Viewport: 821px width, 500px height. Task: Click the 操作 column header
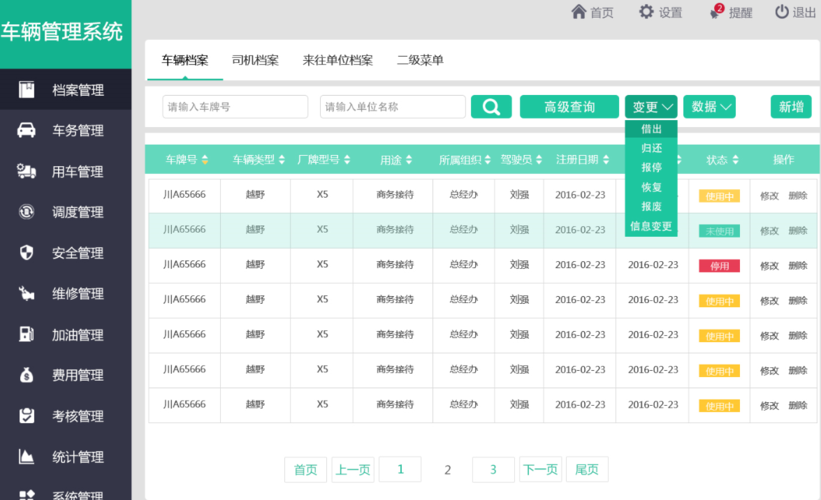coord(783,160)
